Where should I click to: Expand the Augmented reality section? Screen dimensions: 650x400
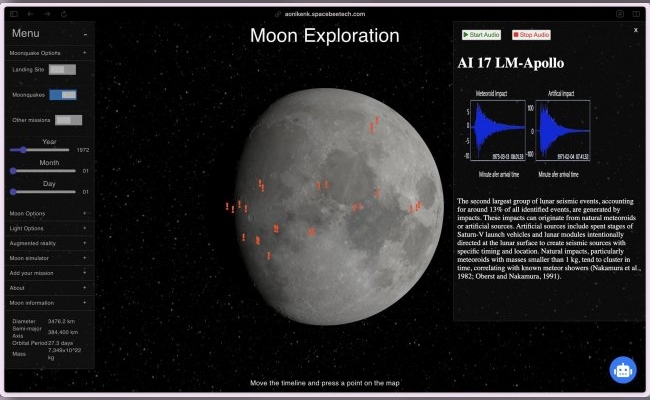coord(48,243)
